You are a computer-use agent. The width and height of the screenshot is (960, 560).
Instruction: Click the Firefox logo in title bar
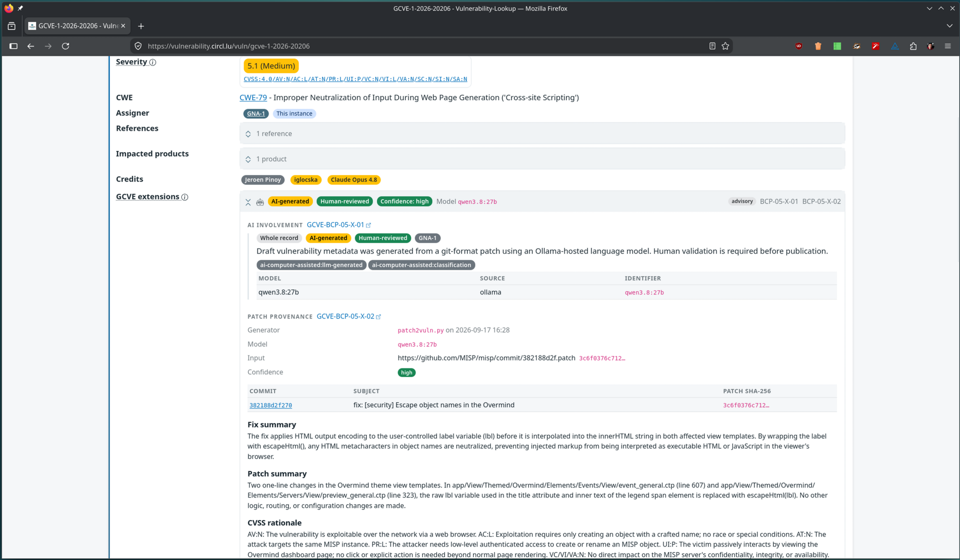(x=9, y=8)
